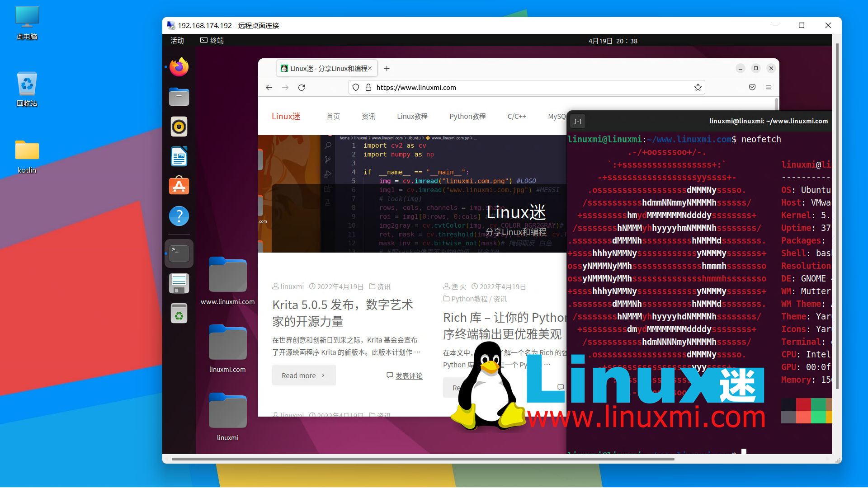Open the 资讯 category tag on Krita post
This screenshot has width=868, height=488.
coord(384,287)
